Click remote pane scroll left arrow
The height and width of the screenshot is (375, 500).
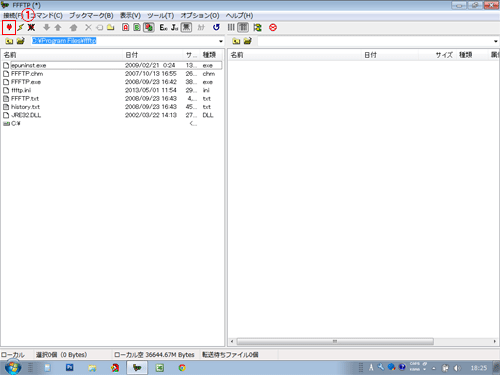pos(232,341)
